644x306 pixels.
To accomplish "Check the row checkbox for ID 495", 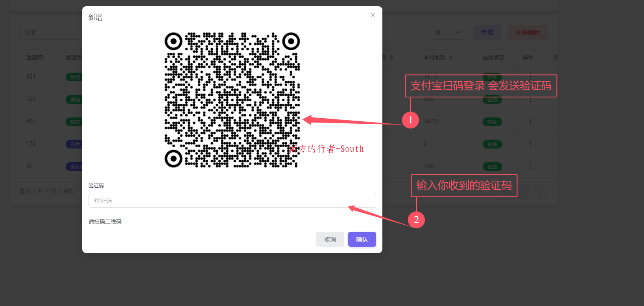I will click(x=17, y=121).
